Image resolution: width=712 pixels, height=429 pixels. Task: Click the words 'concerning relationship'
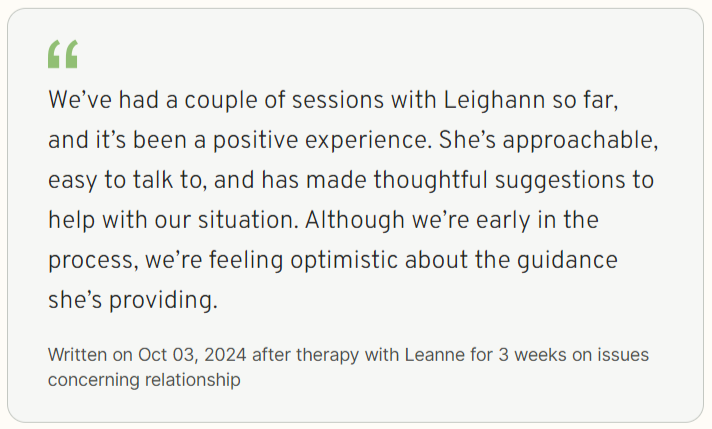[x=144, y=380]
